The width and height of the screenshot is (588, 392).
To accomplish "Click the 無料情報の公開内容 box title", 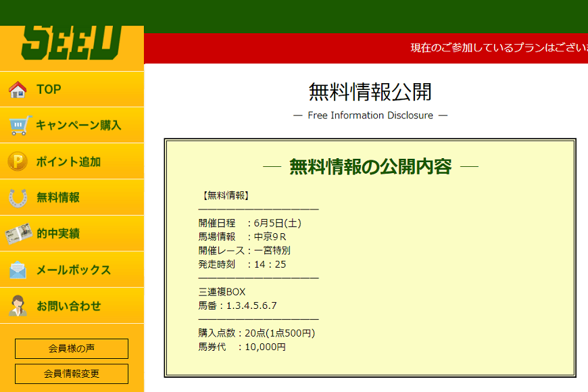I will pyautogui.click(x=370, y=166).
